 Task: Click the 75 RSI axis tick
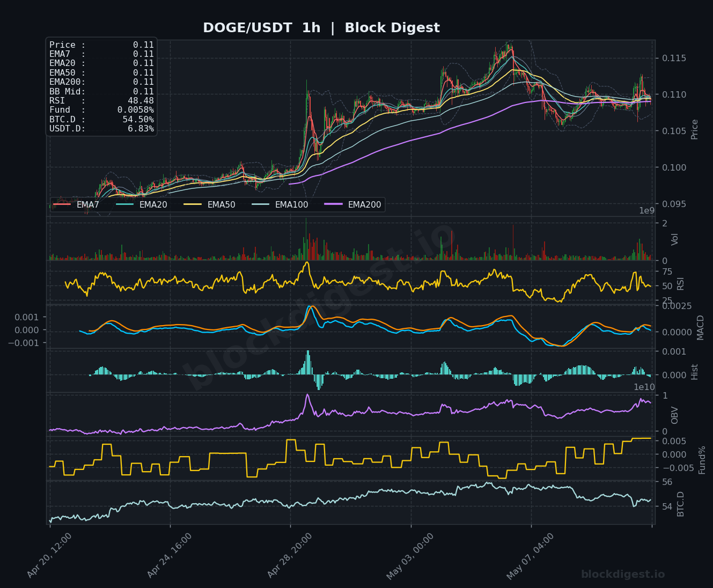667,271
